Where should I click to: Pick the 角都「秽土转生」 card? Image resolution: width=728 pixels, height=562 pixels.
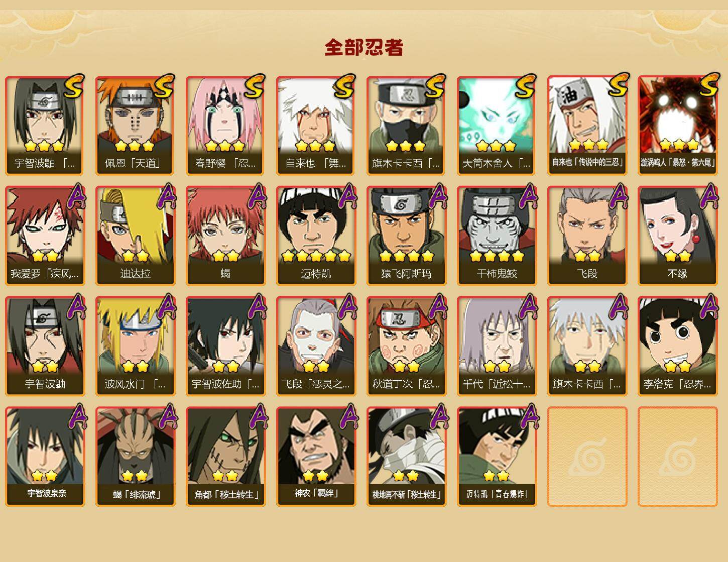click(225, 457)
